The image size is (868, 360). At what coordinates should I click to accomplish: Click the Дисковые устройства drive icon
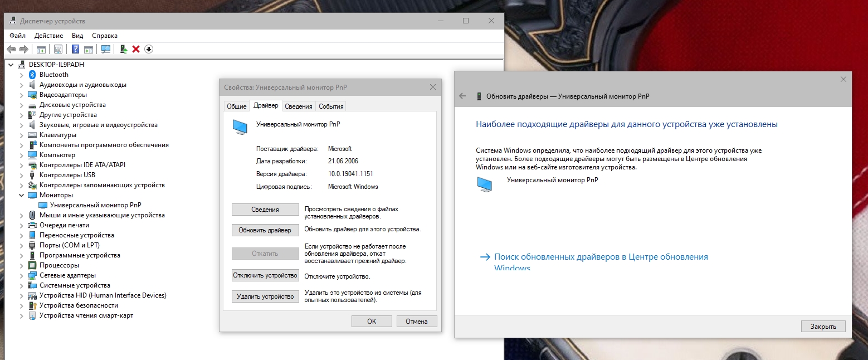click(32, 105)
